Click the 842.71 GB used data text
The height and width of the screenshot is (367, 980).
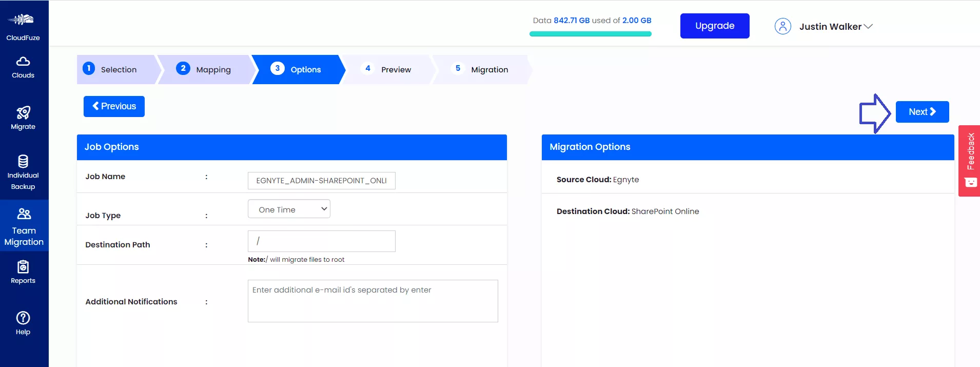(572, 21)
